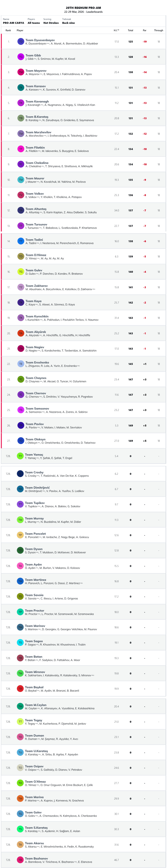The width and height of the screenshot is (167, 868).
Task: Sort by the Total column header
Action: pyautogui.click(x=130, y=30)
